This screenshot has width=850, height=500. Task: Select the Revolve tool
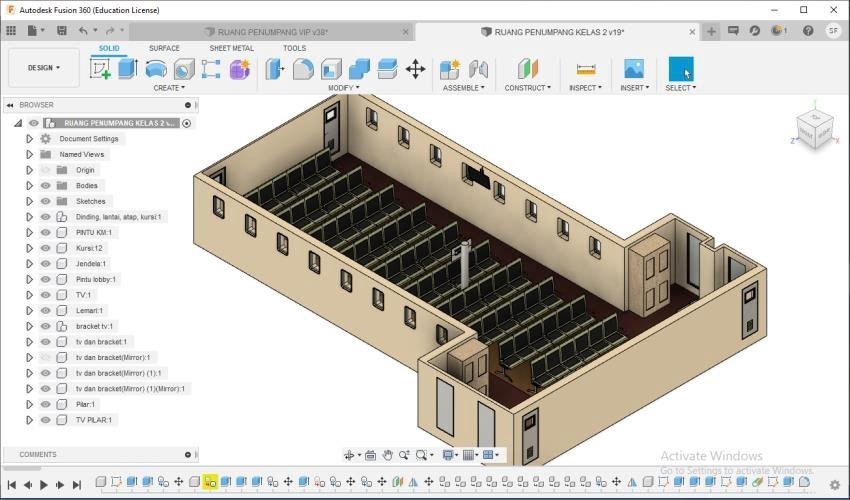point(156,69)
